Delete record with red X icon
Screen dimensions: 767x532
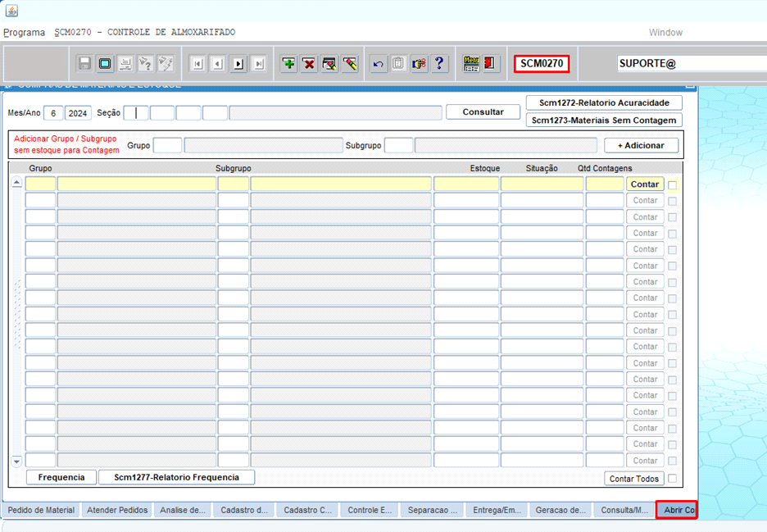309,64
